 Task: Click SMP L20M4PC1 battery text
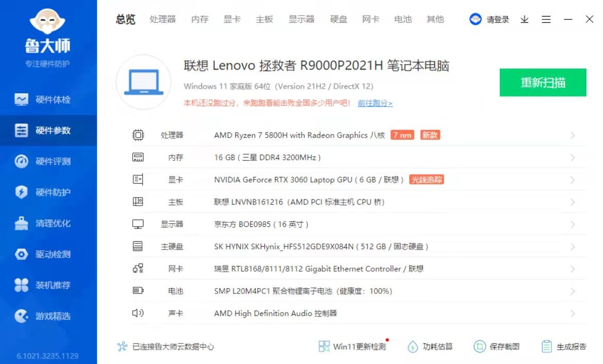pos(303,291)
